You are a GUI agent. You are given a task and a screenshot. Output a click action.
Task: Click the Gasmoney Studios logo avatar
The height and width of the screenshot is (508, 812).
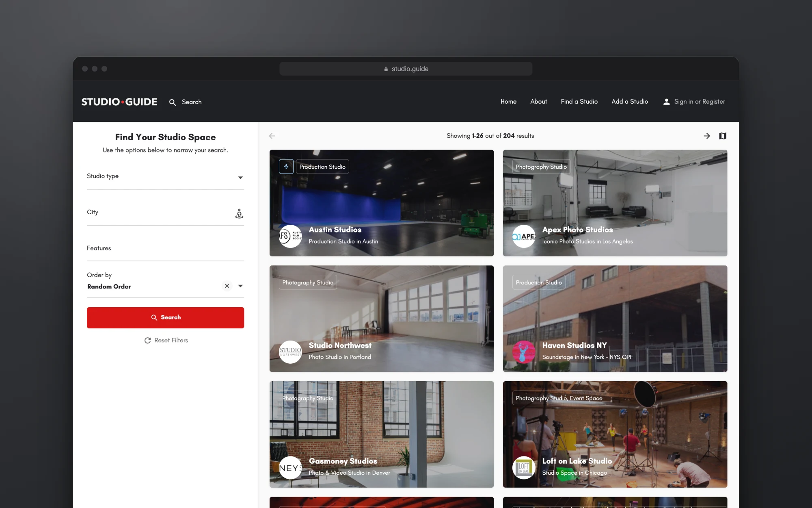[290, 468]
